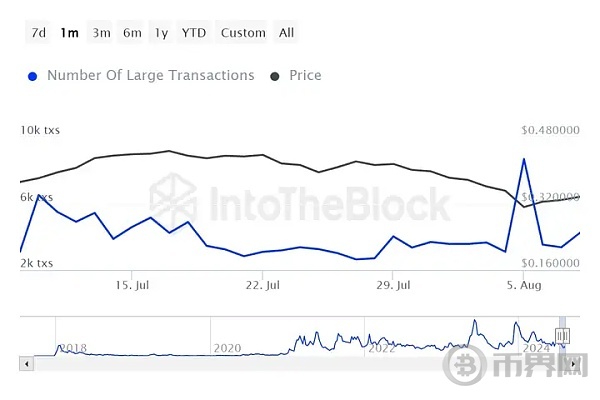Switch chart to 1y range
The height and width of the screenshot is (400, 600).
161,32
